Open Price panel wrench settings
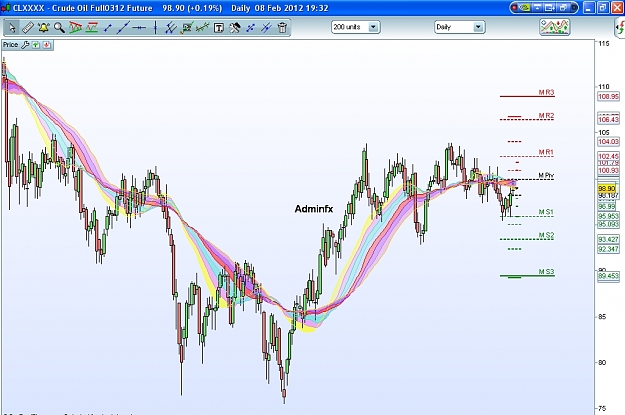The width and height of the screenshot is (625, 415). [25, 45]
